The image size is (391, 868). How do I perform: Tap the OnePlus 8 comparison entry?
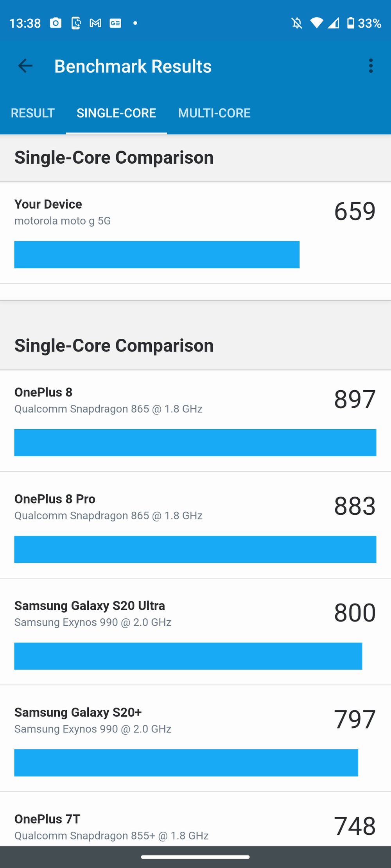[x=195, y=421]
